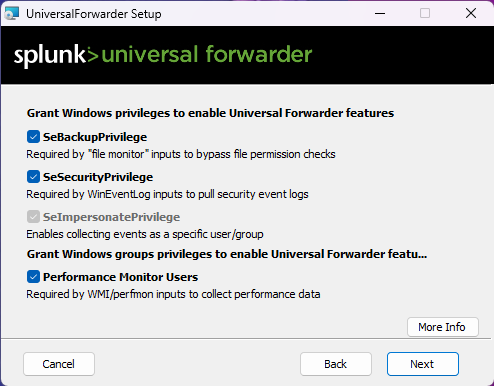Image resolution: width=494 pixels, height=386 pixels.
Task: Click the Performance Monitor Users label
Action: [120, 277]
